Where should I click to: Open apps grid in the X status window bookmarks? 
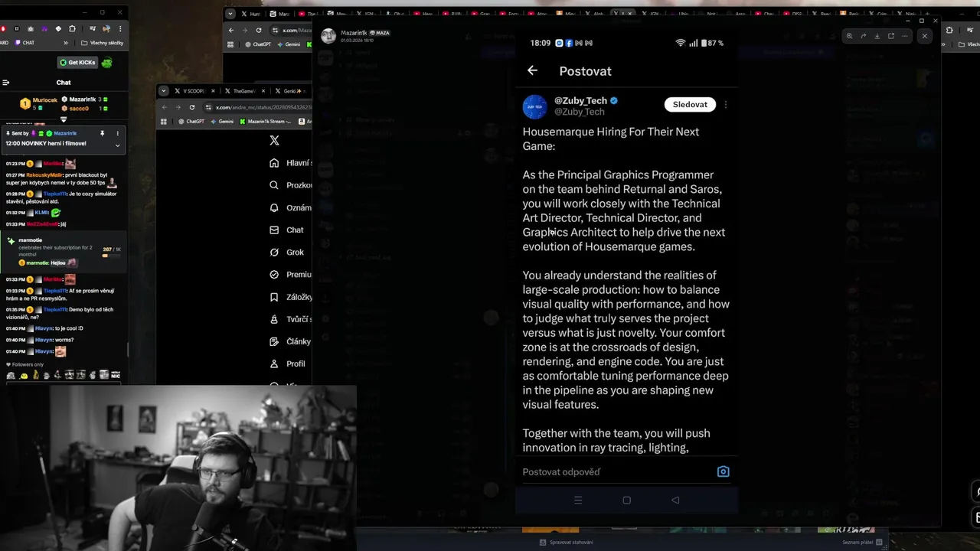click(163, 121)
